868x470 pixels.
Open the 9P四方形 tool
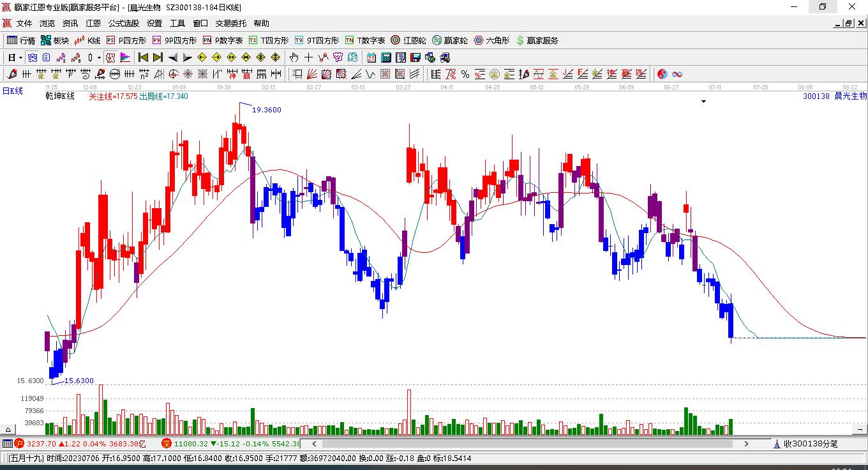[x=174, y=40]
